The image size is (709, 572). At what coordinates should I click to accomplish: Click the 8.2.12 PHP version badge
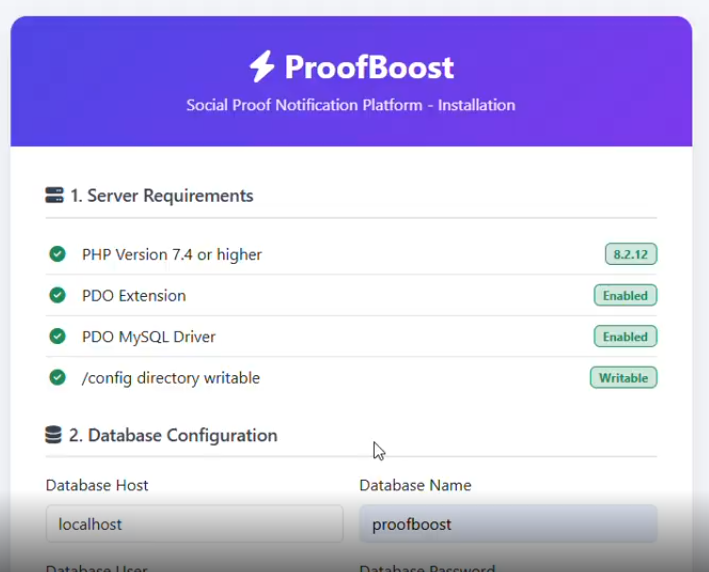(x=631, y=254)
